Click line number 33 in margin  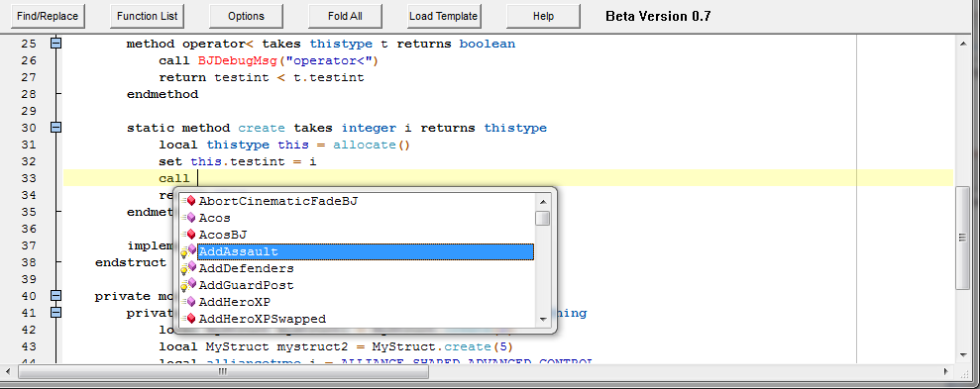[x=29, y=178]
